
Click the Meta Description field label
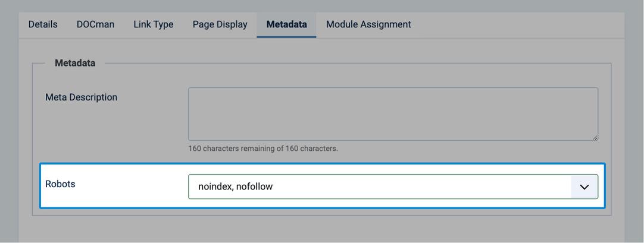82,97
